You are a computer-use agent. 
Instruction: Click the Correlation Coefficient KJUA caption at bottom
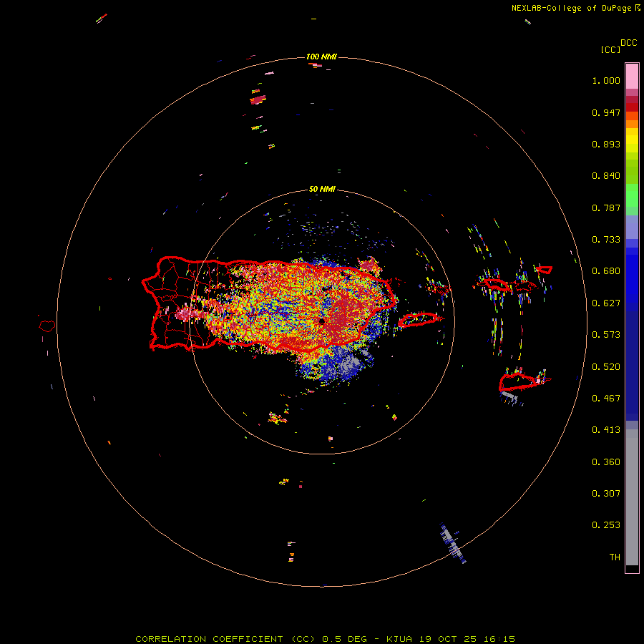(x=325, y=639)
